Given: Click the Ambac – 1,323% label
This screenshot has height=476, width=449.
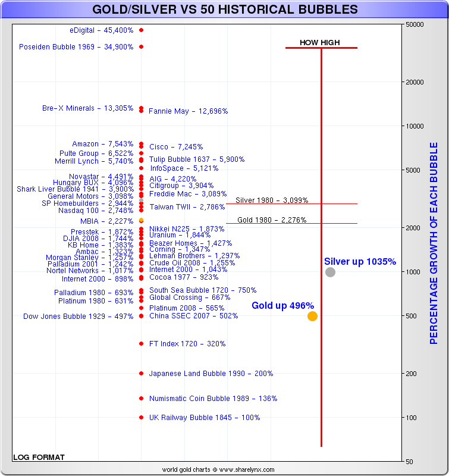Looking at the screenshot, I should pyautogui.click(x=105, y=252).
